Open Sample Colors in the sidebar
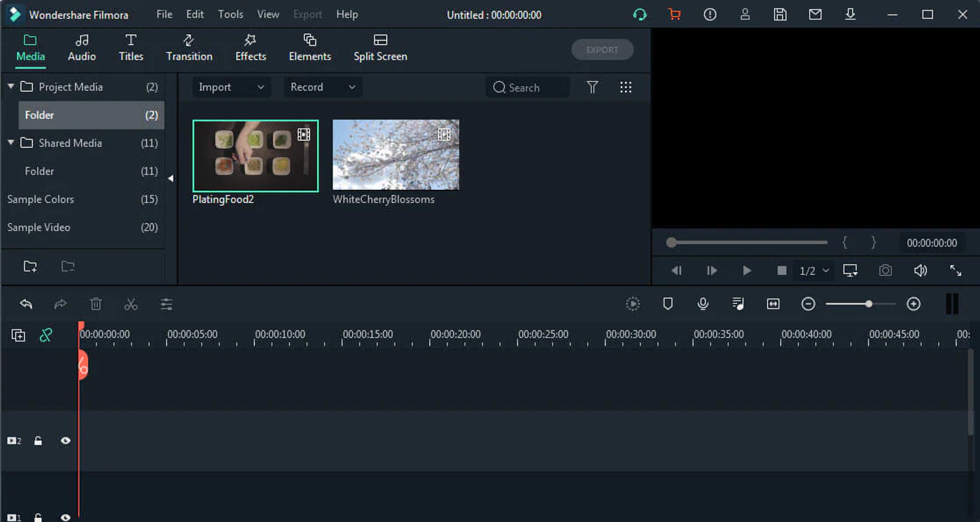Image resolution: width=980 pixels, height=522 pixels. [41, 199]
